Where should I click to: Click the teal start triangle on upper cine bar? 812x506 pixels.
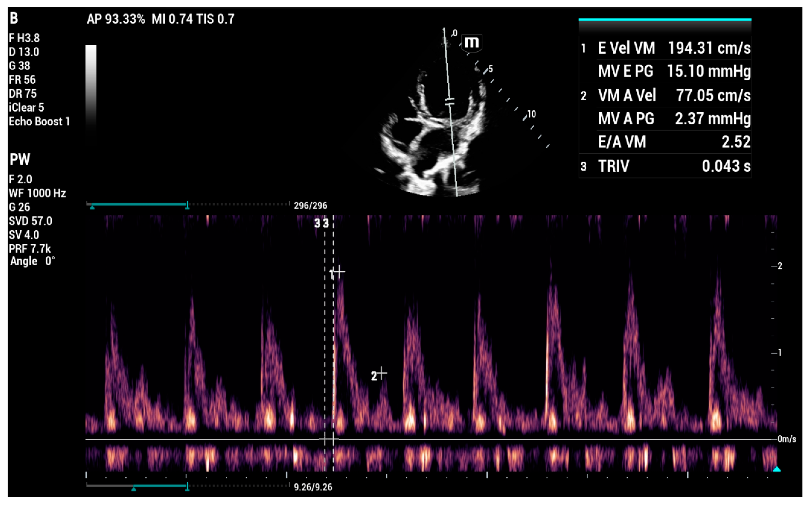pyautogui.click(x=92, y=208)
